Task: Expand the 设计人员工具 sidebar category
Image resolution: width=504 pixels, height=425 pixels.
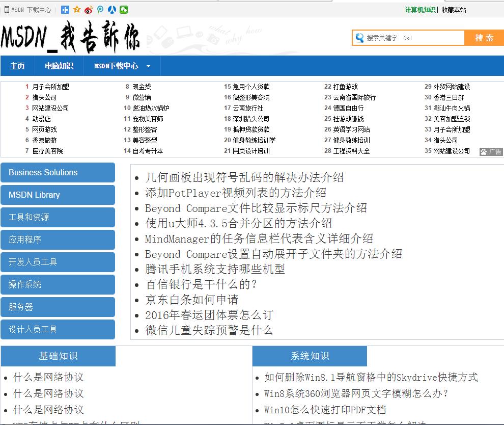Action: point(58,329)
